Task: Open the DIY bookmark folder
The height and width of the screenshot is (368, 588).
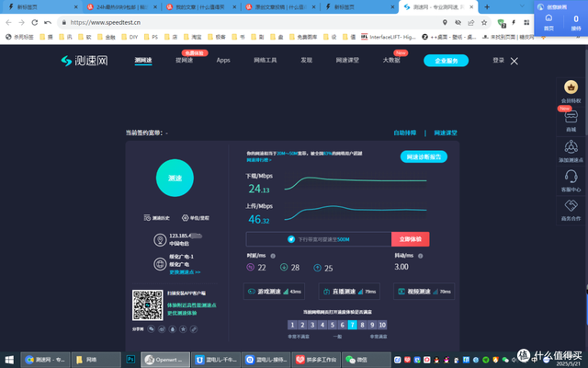Action: 130,37
